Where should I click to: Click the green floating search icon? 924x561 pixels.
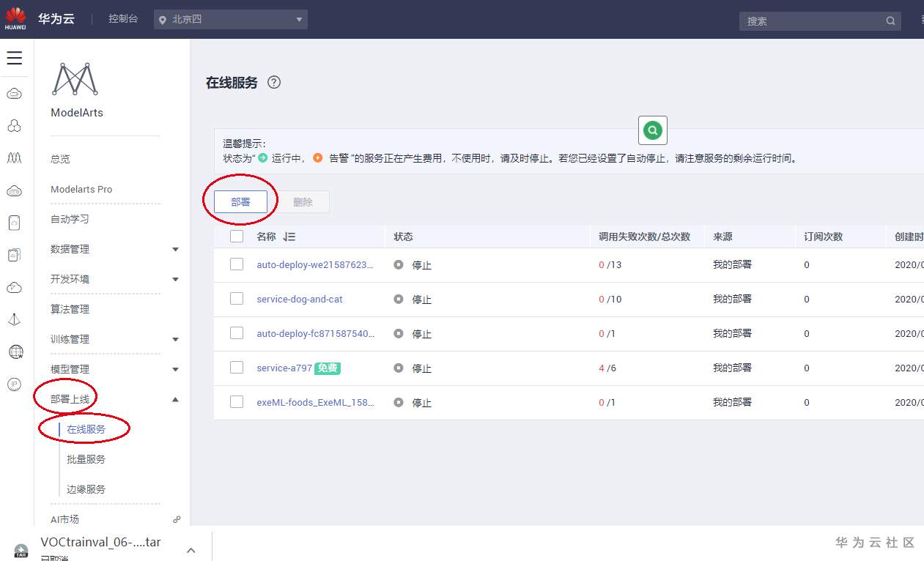coord(653,130)
